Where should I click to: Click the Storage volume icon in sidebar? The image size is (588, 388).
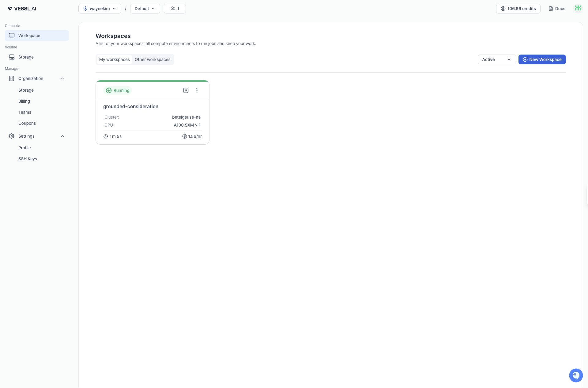(x=11, y=57)
